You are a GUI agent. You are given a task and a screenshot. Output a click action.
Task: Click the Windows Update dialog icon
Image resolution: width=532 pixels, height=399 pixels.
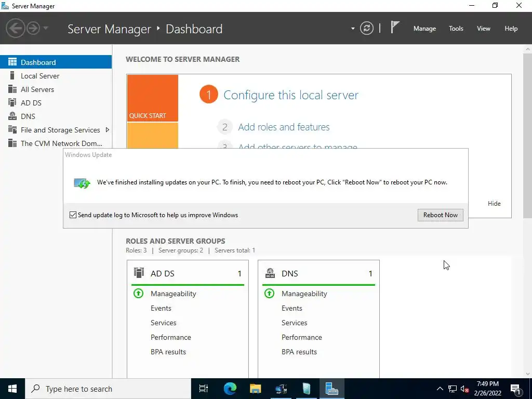[82, 183]
